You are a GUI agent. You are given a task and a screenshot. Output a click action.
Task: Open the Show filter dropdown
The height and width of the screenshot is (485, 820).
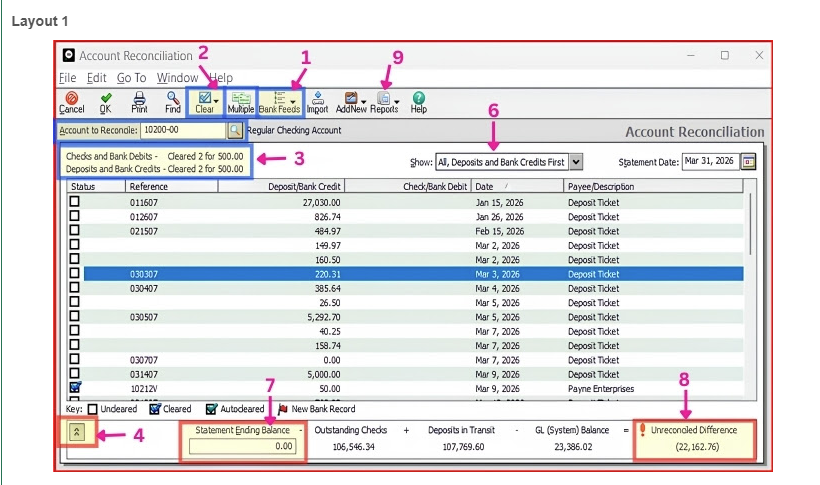click(x=576, y=162)
